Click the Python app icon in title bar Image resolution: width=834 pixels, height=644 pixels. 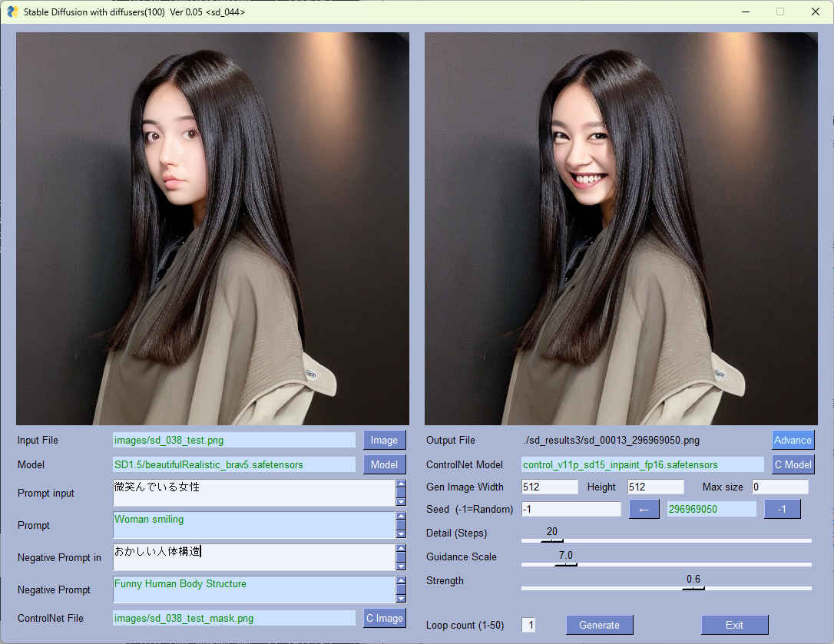point(12,12)
